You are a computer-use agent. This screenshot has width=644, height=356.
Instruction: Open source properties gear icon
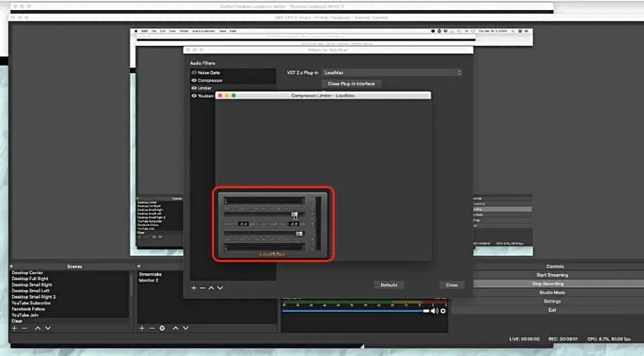162,328
